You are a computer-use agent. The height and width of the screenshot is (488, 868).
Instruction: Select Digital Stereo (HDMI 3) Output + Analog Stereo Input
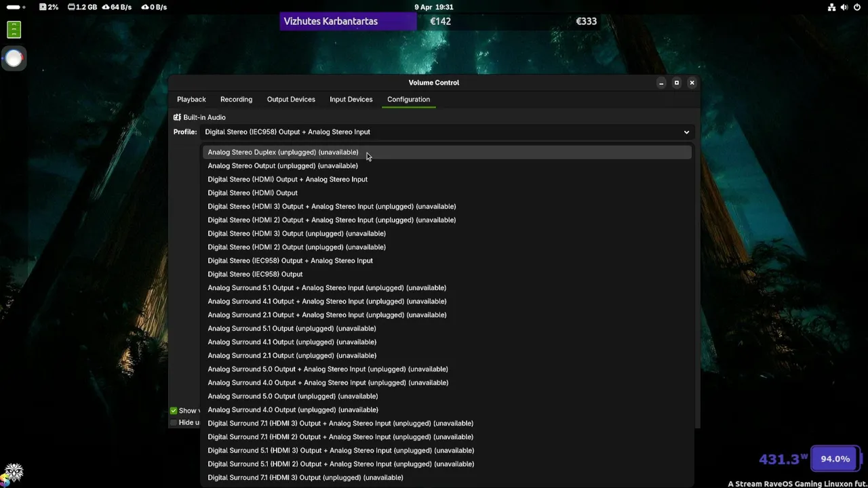[447, 207]
